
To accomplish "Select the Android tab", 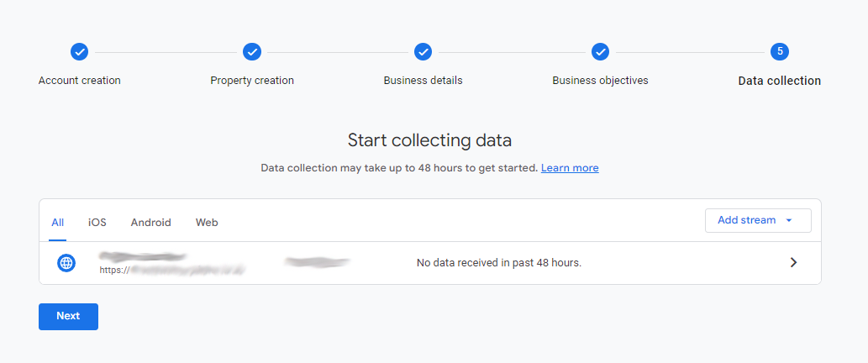I will 150,223.
